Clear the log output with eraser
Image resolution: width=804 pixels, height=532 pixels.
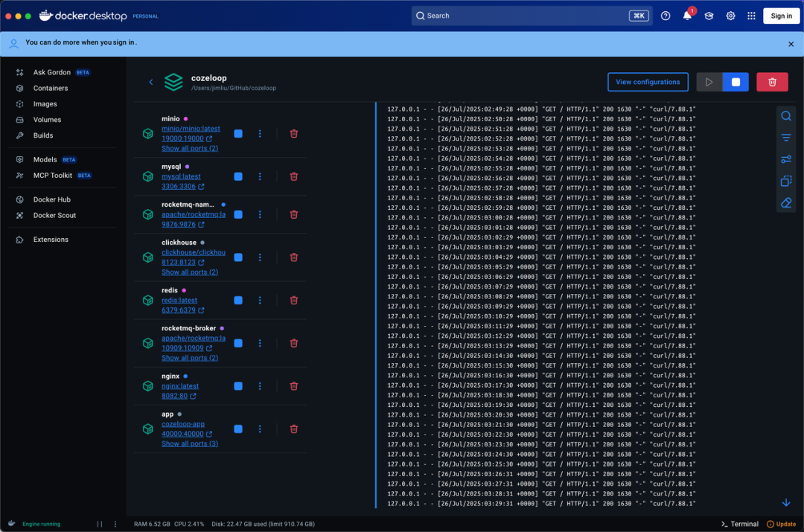click(x=786, y=203)
